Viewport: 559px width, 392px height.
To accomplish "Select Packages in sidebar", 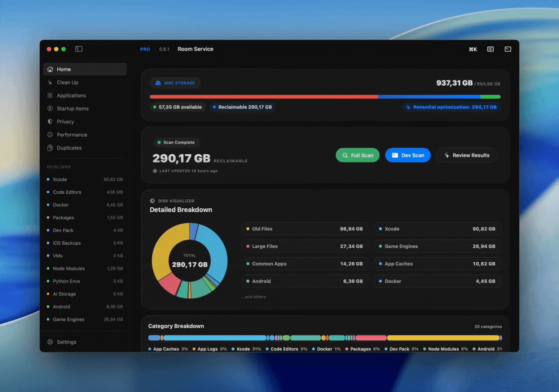I will tap(85, 217).
